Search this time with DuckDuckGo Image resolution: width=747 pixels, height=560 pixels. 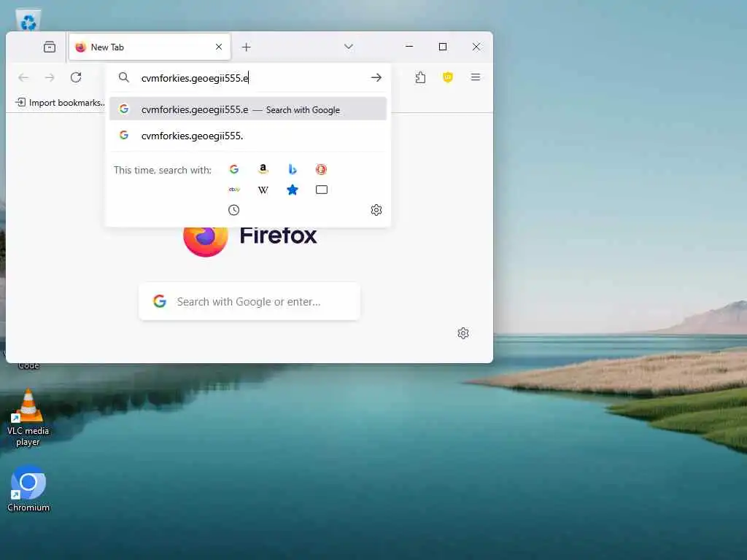(x=321, y=169)
